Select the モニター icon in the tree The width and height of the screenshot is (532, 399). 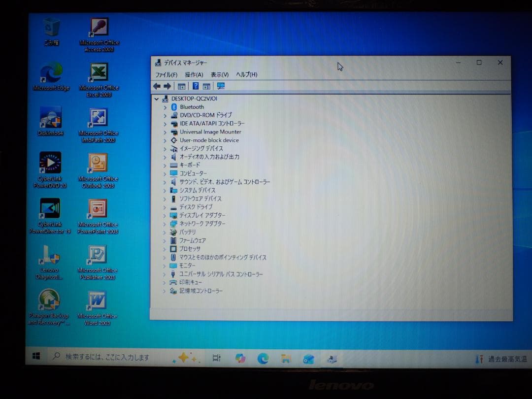173,266
